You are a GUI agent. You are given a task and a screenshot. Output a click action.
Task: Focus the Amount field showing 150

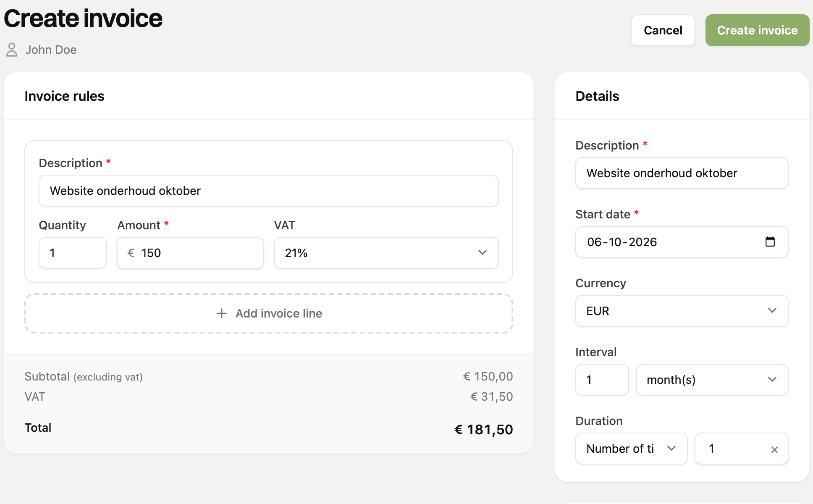[190, 253]
